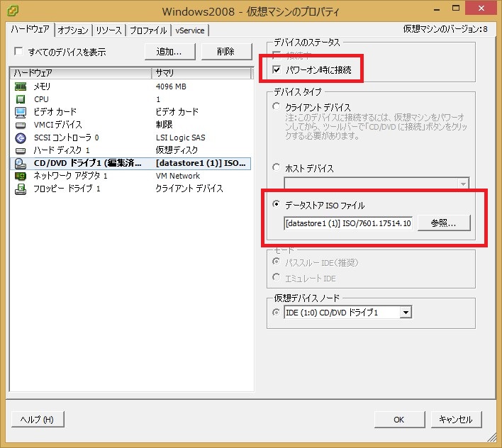Click the LSI Logic SAS summary value
Screen dimensions: 502x448
(181, 138)
